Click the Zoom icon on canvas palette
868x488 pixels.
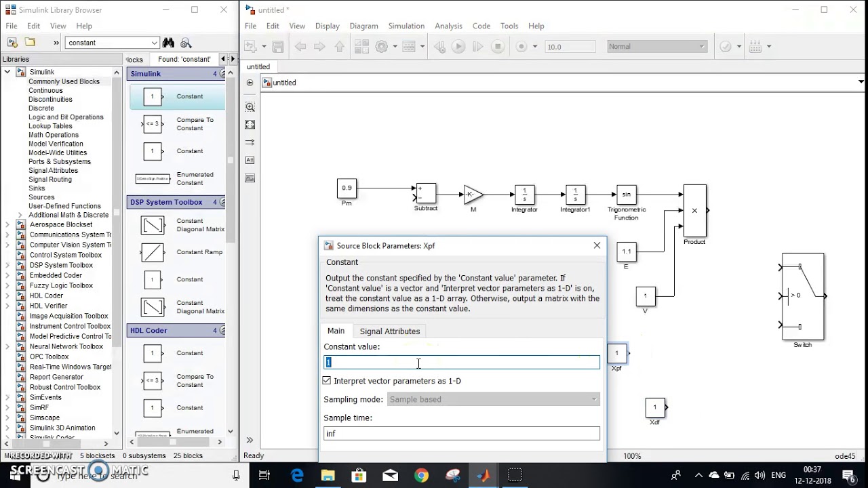coord(250,107)
